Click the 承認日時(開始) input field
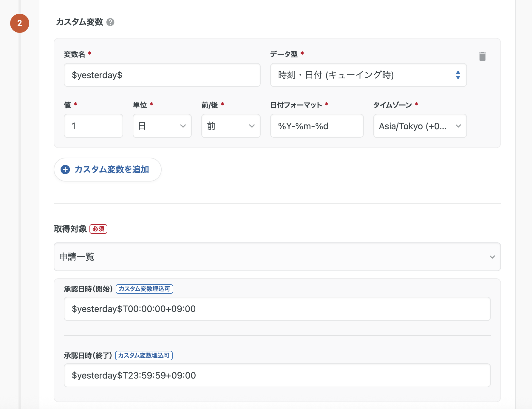This screenshot has width=532, height=409. 277,309
